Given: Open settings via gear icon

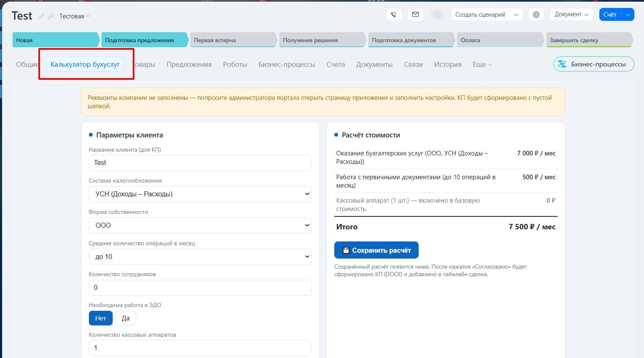Looking at the screenshot, I should pos(536,15).
